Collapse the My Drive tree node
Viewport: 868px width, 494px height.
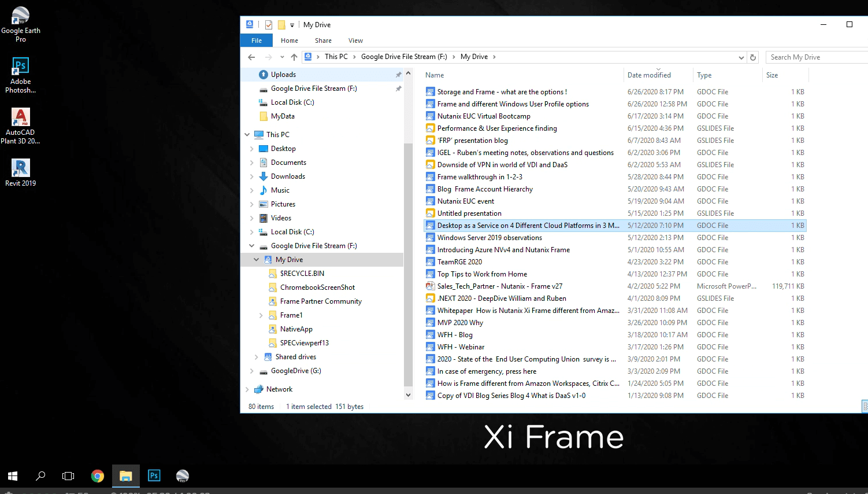pyautogui.click(x=256, y=260)
